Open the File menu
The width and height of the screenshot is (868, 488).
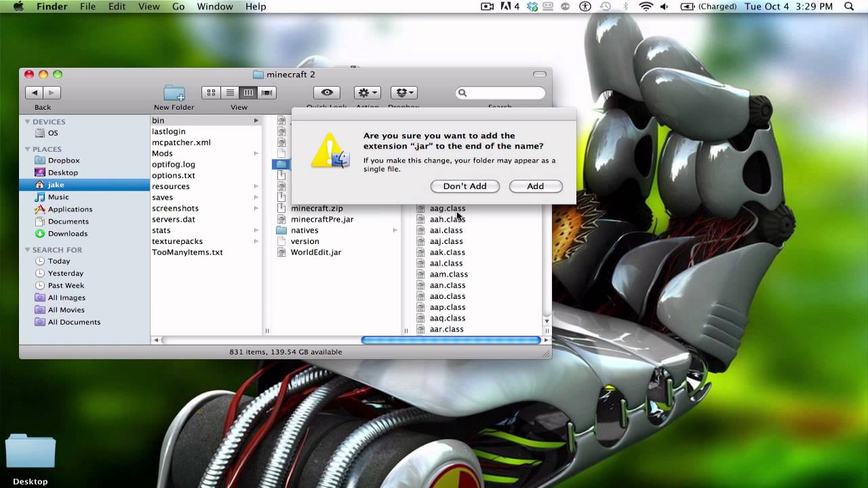[x=87, y=7]
